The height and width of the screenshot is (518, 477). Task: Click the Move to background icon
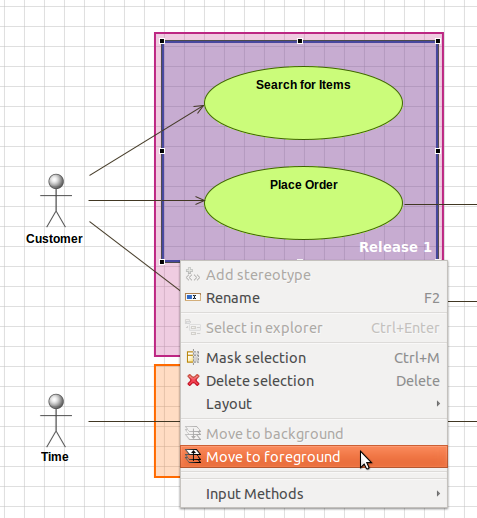(x=193, y=433)
